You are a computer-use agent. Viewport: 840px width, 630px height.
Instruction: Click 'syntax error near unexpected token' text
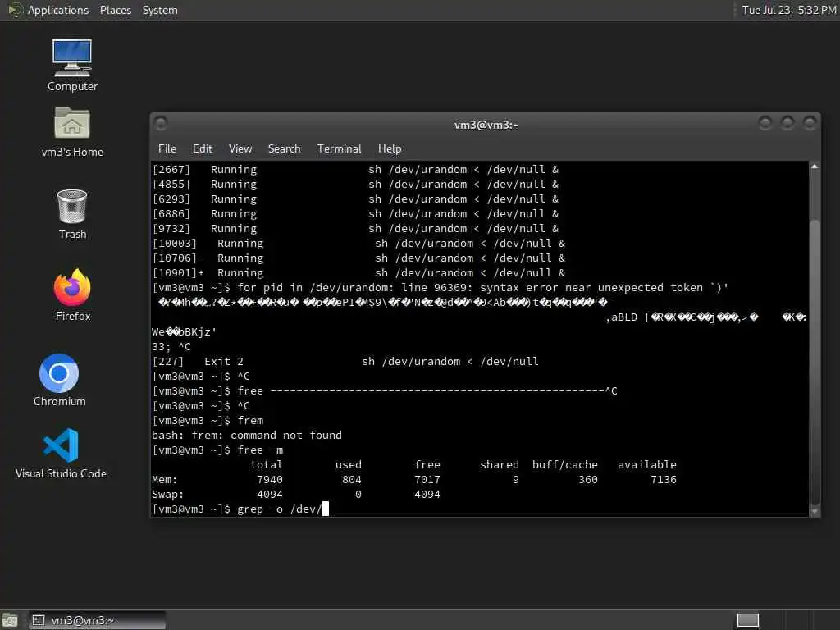click(591, 288)
